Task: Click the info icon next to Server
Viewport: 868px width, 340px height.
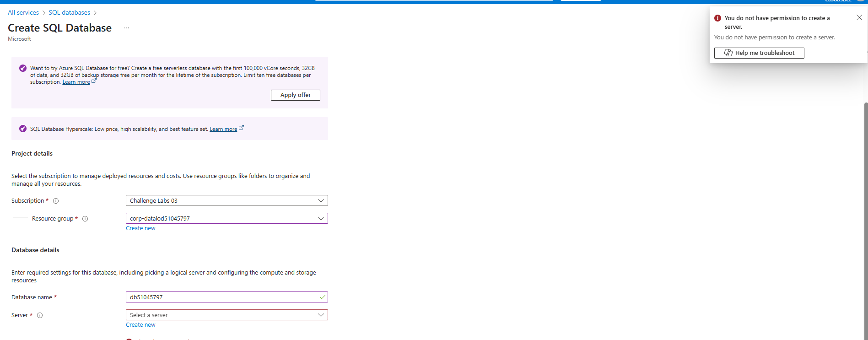Action: point(40,315)
